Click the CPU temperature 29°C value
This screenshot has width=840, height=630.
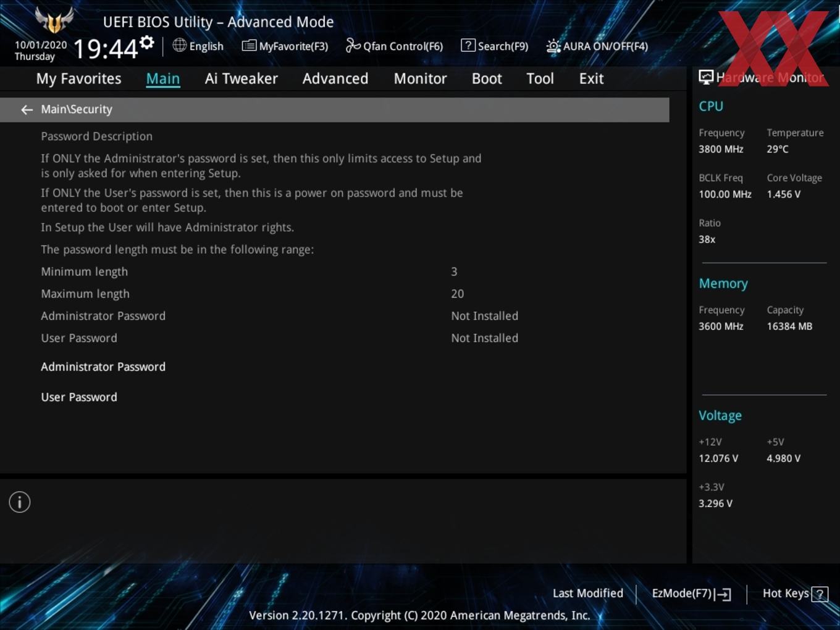pyautogui.click(x=778, y=149)
